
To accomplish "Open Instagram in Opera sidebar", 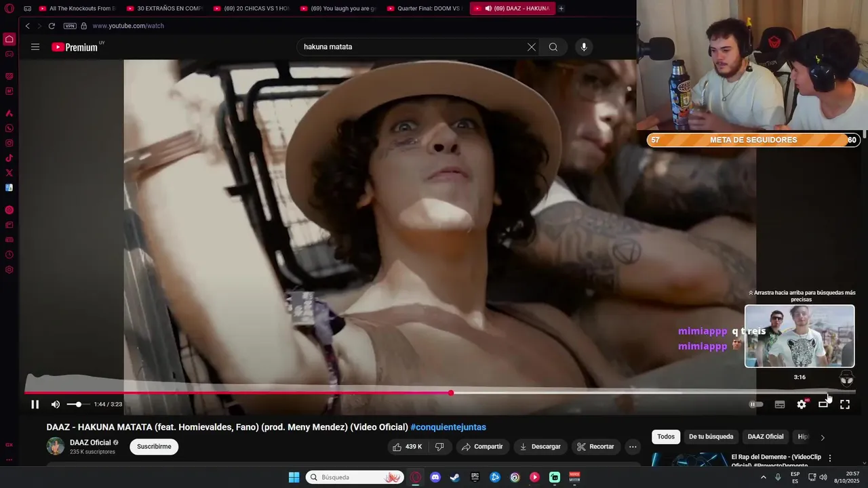I will coord(9,143).
